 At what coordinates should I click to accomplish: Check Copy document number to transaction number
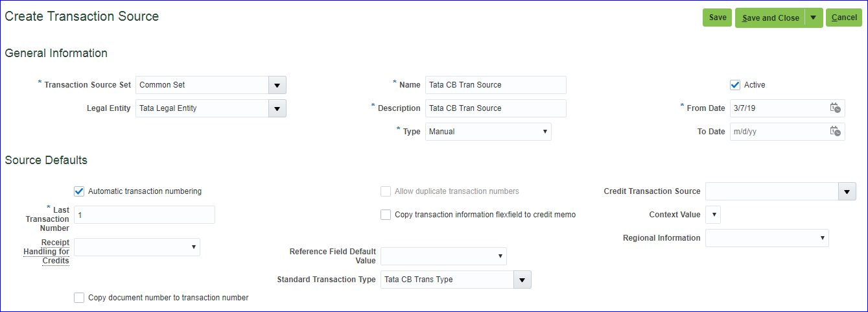79,298
